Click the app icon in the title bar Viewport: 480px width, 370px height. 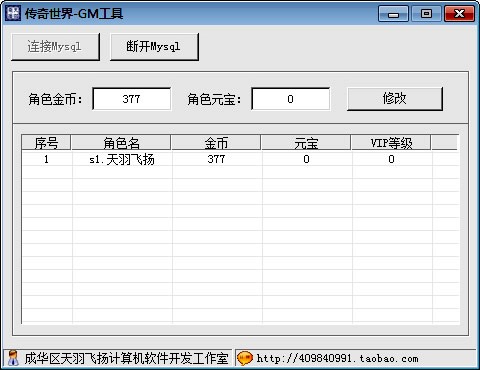tap(13, 14)
